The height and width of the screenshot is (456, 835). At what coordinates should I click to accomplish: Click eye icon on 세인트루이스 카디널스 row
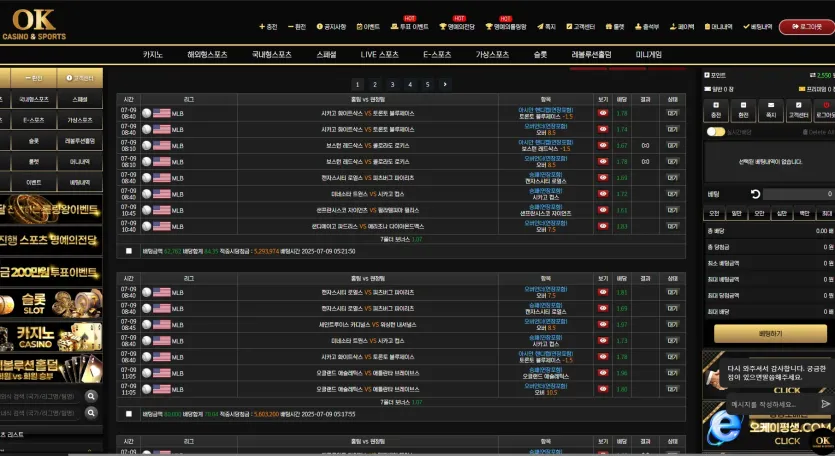[x=603, y=324]
